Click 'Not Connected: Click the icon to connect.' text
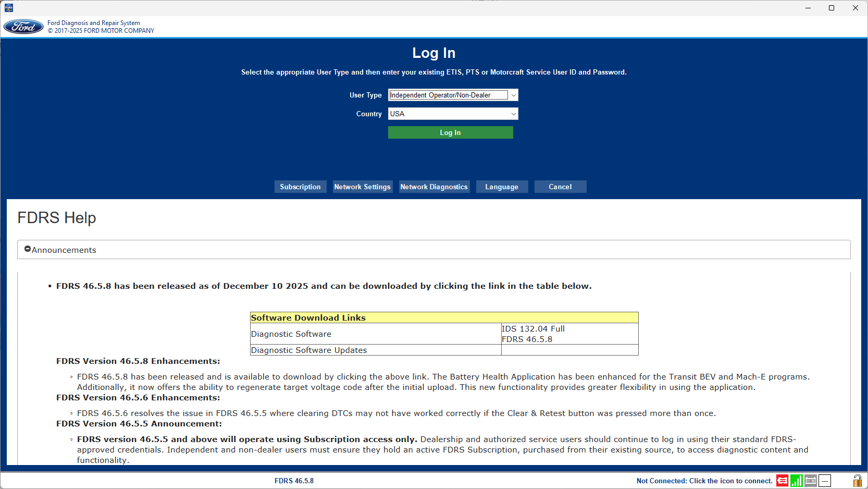868x489 pixels. 704,481
